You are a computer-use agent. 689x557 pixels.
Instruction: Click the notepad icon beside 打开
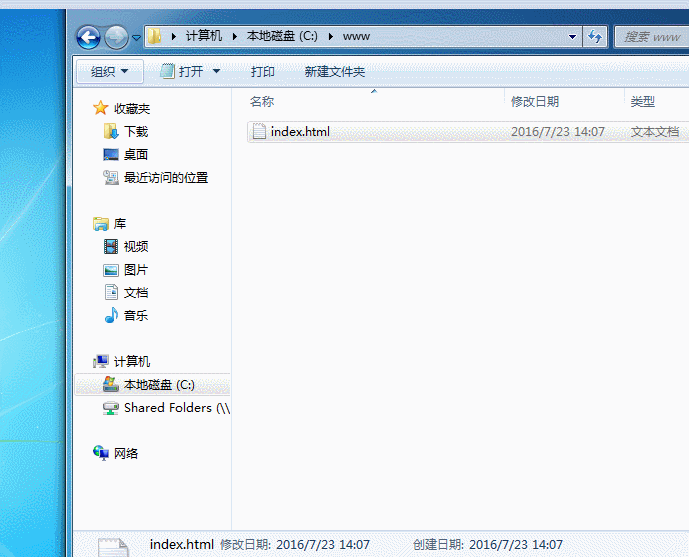point(167,71)
